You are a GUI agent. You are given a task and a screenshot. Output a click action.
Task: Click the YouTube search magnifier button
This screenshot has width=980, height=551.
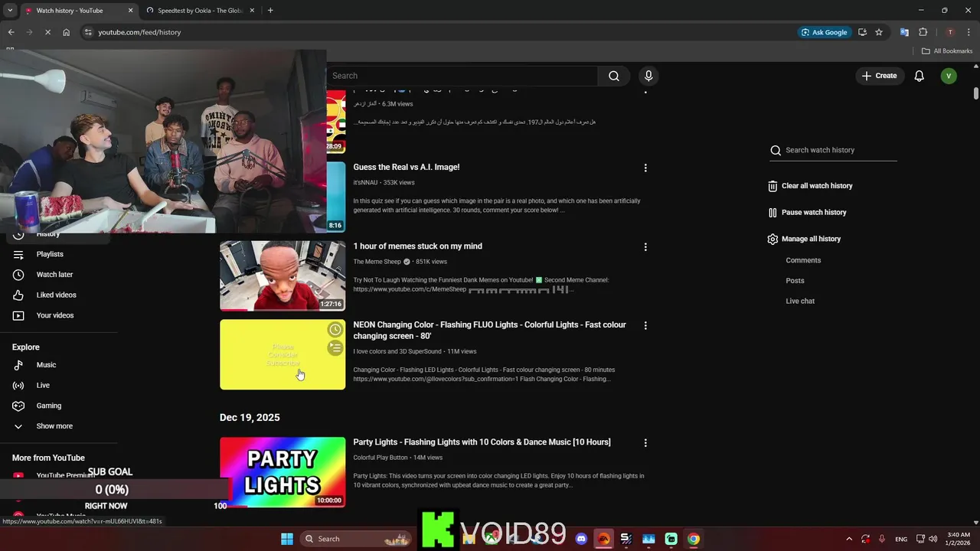click(x=613, y=76)
